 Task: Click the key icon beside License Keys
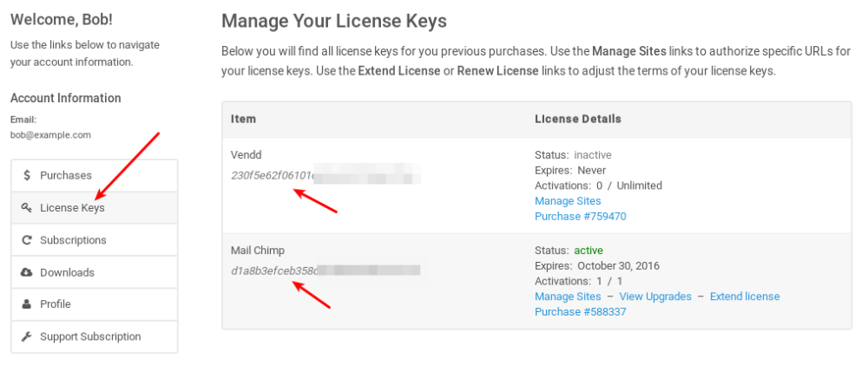[27, 208]
